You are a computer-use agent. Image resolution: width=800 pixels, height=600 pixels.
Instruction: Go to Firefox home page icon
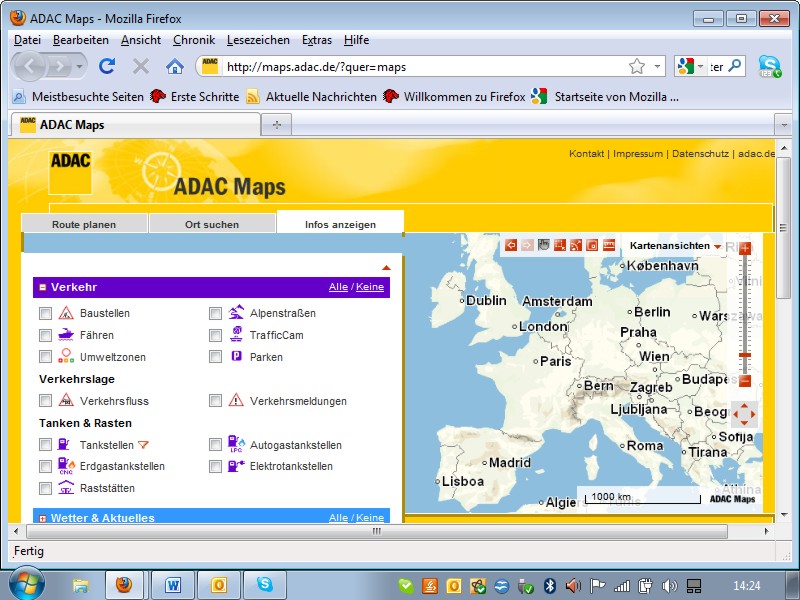[174, 66]
